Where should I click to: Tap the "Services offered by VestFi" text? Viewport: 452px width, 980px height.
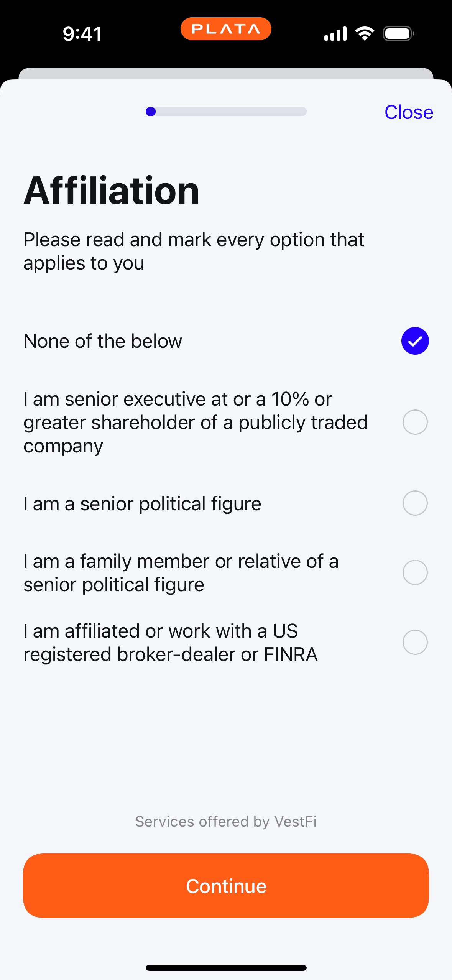226,822
